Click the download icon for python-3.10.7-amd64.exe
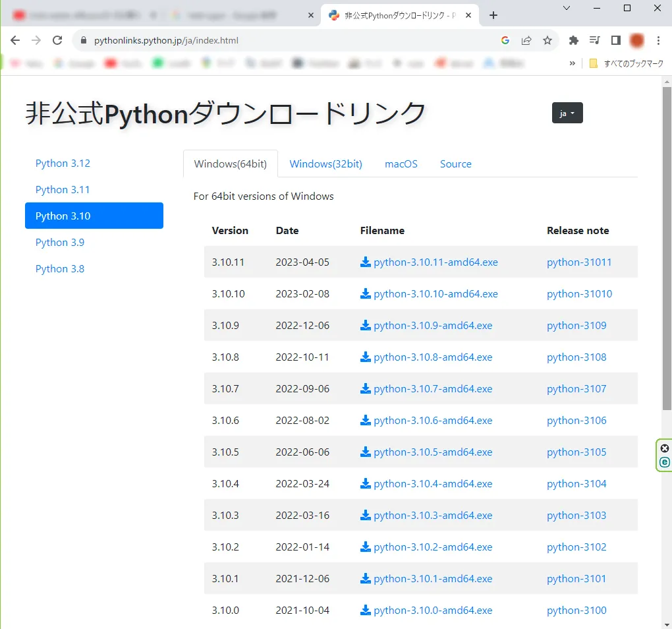The height and width of the screenshot is (629, 672). (365, 388)
